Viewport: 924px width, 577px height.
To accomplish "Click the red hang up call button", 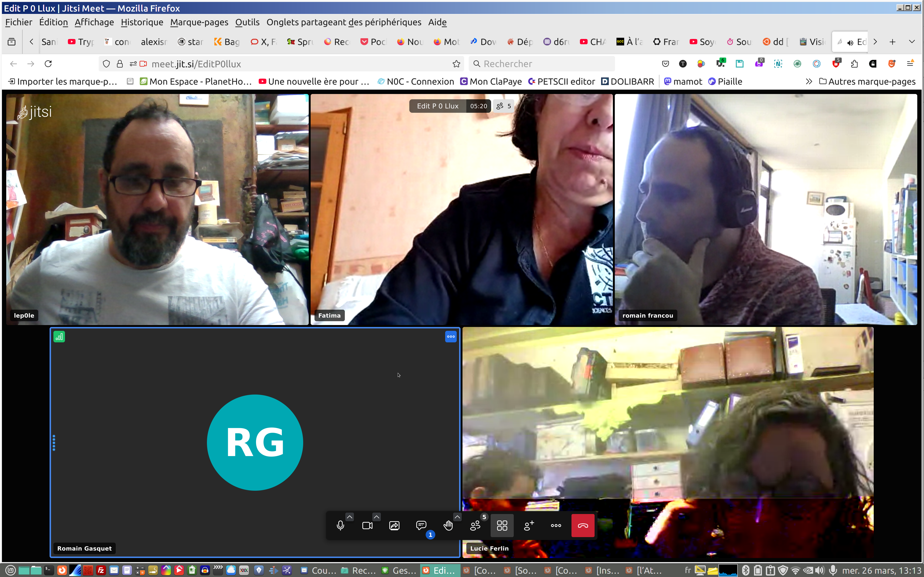I will point(582,526).
